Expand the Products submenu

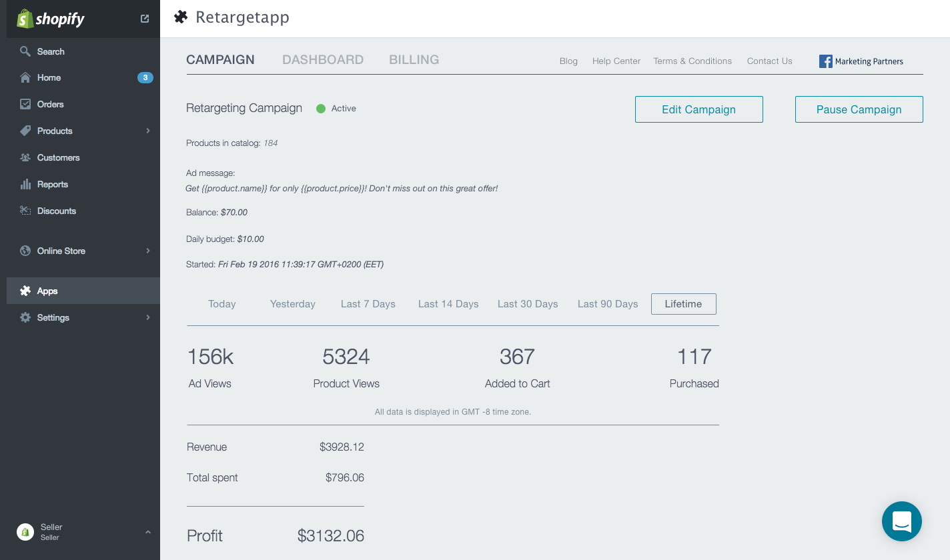[x=148, y=131]
